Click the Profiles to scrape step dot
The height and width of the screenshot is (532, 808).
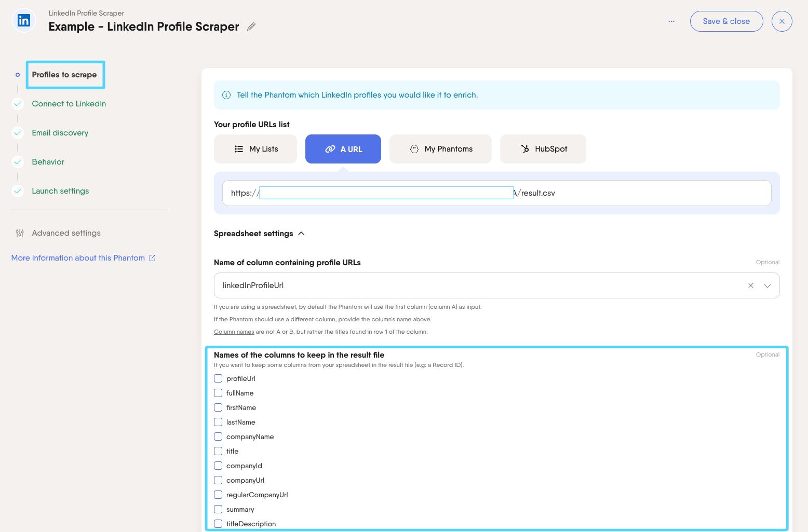(x=18, y=75)
